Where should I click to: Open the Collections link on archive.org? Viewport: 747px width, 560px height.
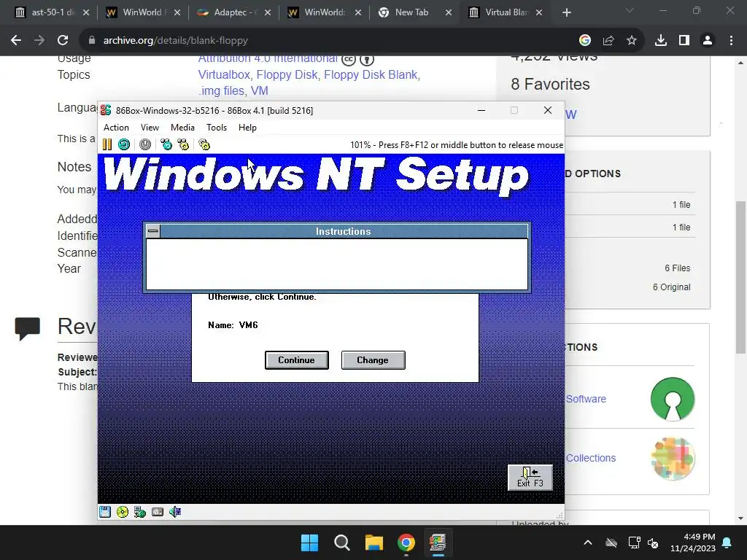click(x=591, y=458)
